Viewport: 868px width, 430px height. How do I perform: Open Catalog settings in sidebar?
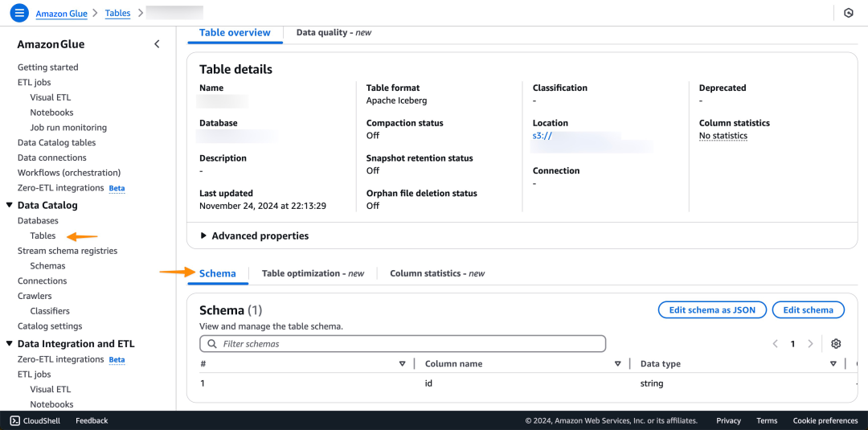pos(50,326)
